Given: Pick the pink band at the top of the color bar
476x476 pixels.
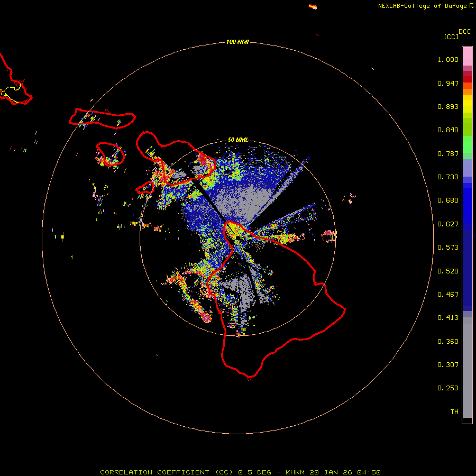Looking at the screenshot, I should (467, 56).
